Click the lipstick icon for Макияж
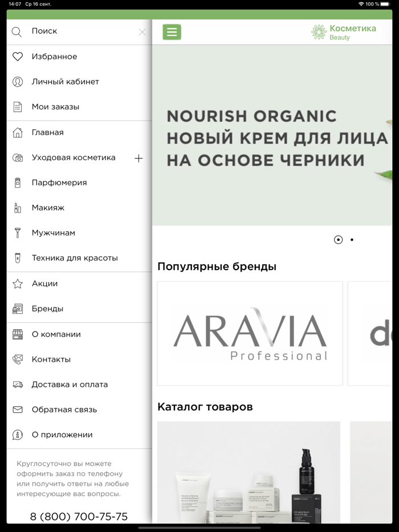 tap(18, 208)
